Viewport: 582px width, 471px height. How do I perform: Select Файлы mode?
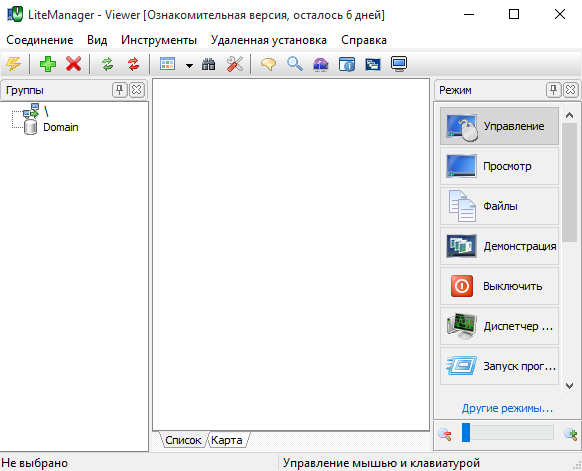click(x=499, y=206)
